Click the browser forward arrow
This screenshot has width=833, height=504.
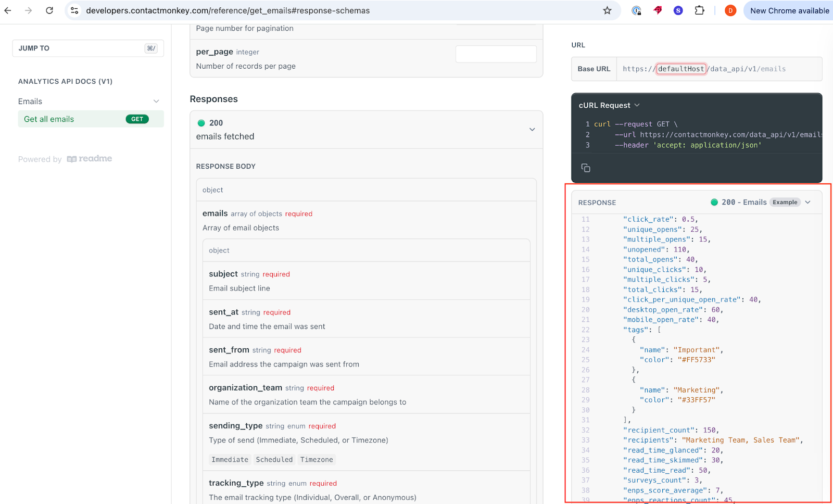coord(29,10)
